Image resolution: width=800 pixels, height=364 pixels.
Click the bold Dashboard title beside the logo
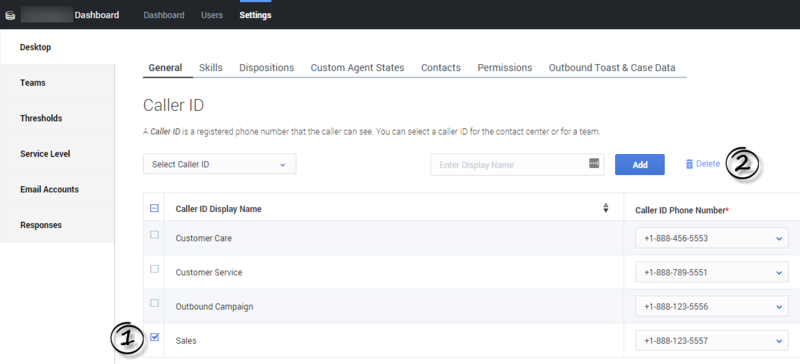(x=97, y=15)
